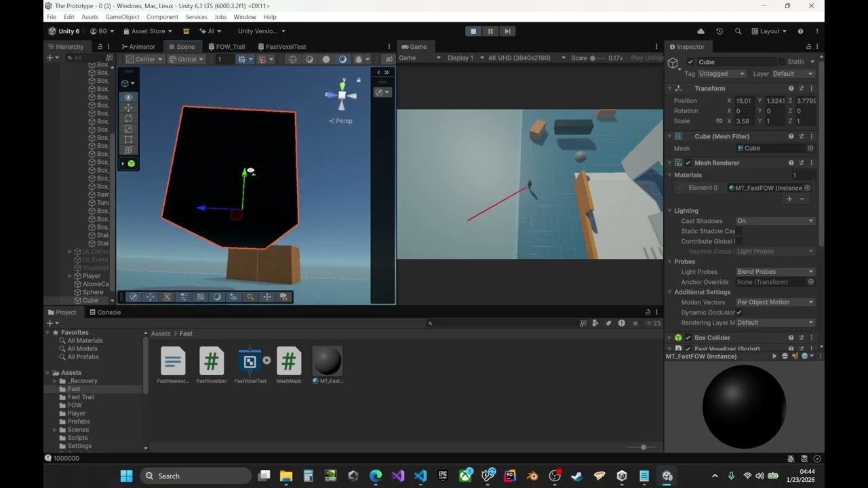This screenshot has height=488, width=868.
Task: Open the Light Probes Blend Probes dropdown
Action: (775, 272)
